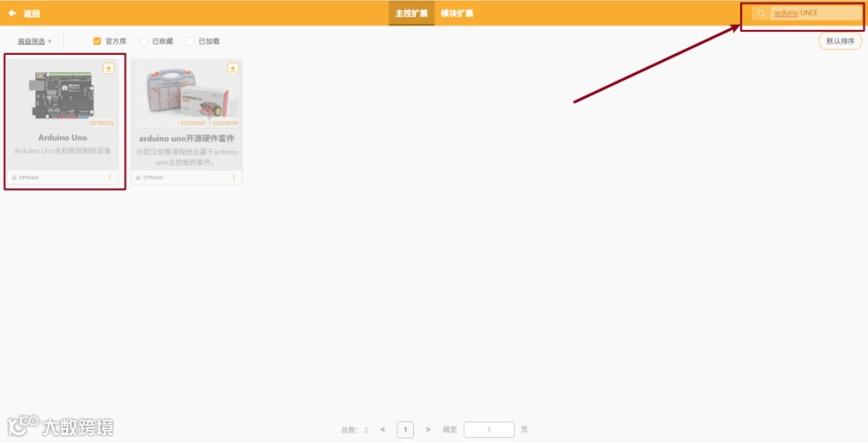Tick the 已加载 checkbox
The width and height of the screenshot is (868, 443).
point(190,41)
